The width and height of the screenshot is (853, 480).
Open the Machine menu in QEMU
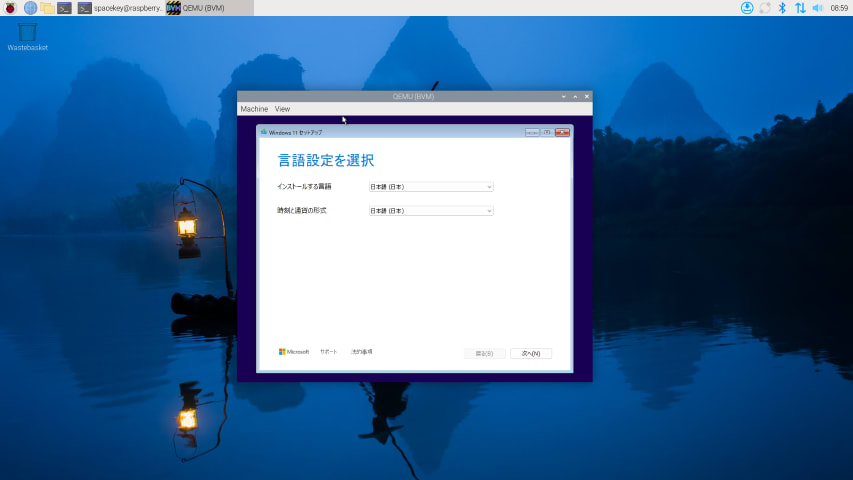click(254, 109)
